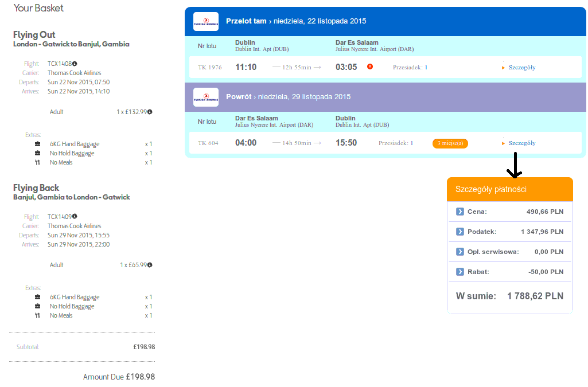The width and height of the screenshot is (588, 387).
Task: Click meals fork icon in Flying Out extras
Action: coord(37,162)
